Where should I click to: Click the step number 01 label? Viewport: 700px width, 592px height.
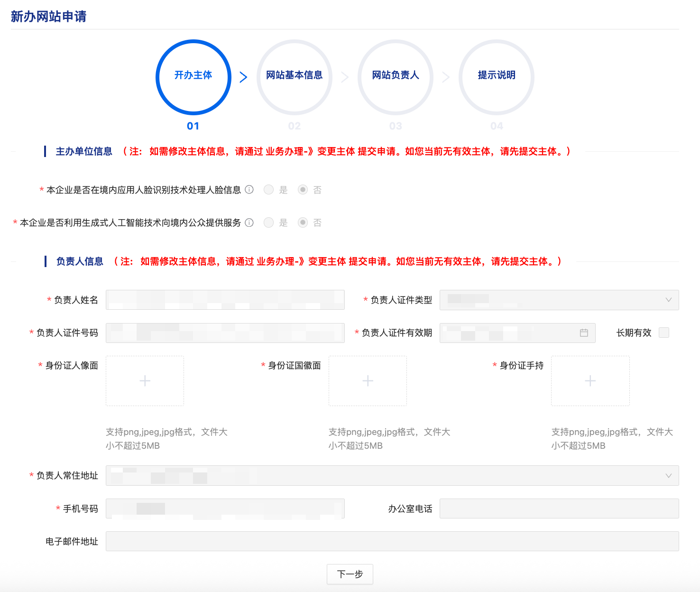pos(193,126)
